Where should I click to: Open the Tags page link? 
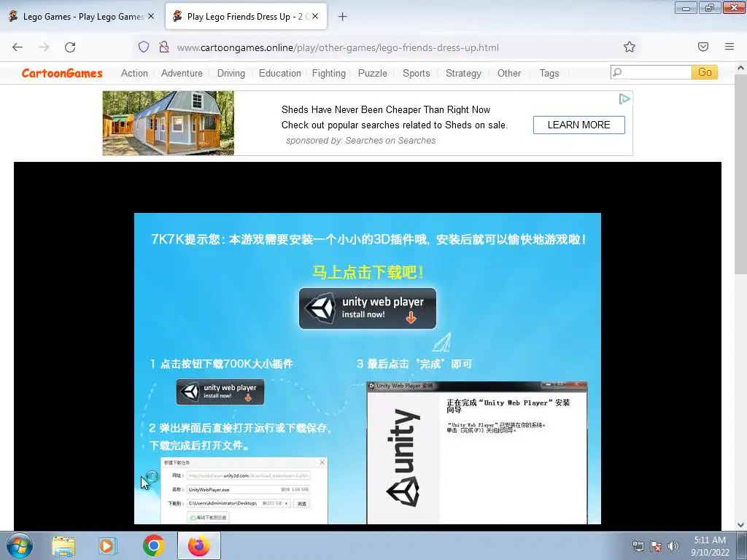tap(549, 74)
